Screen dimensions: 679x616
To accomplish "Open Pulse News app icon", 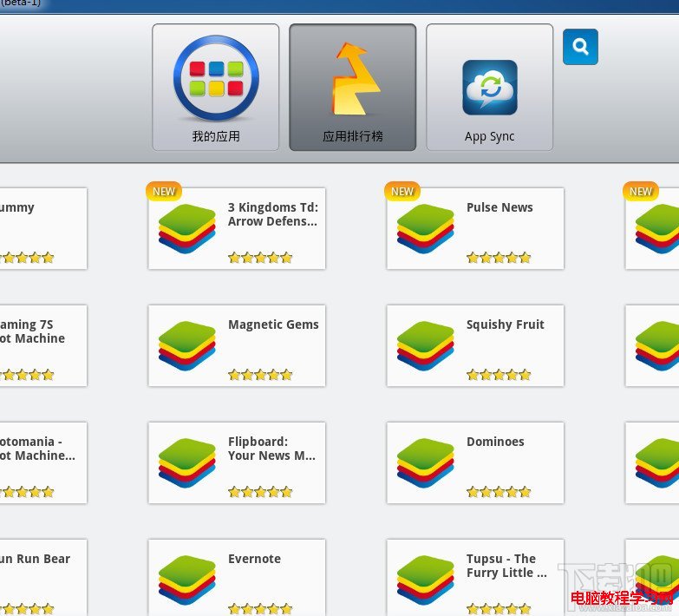I will click(x=426, y=229).
